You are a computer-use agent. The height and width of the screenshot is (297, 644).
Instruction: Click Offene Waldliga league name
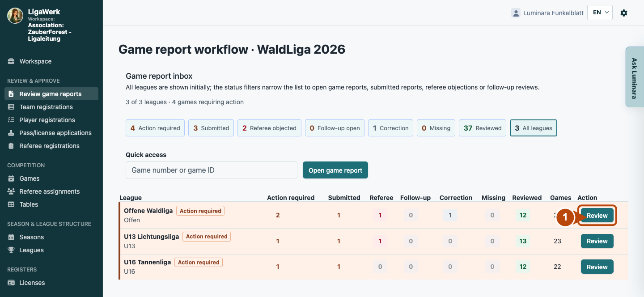[148, 211]
